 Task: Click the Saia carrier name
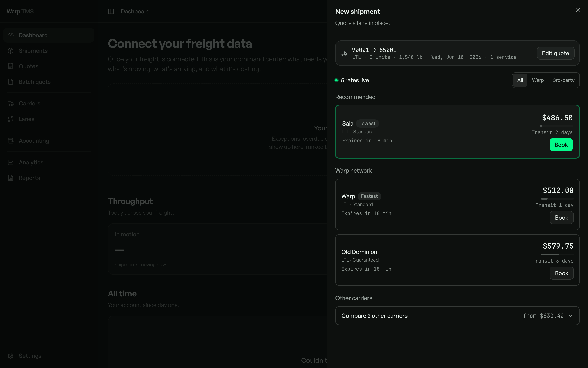347,124
